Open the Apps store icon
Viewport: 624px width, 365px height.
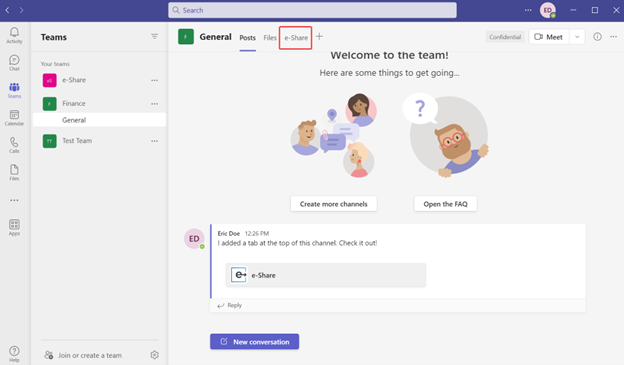tap(14, 227)
